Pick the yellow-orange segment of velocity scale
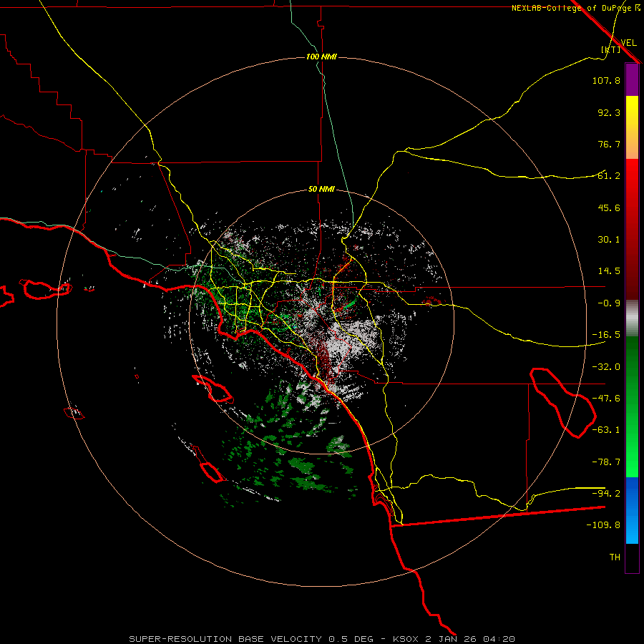The width and height of the screenshot is (644, 644). point(632,127)
